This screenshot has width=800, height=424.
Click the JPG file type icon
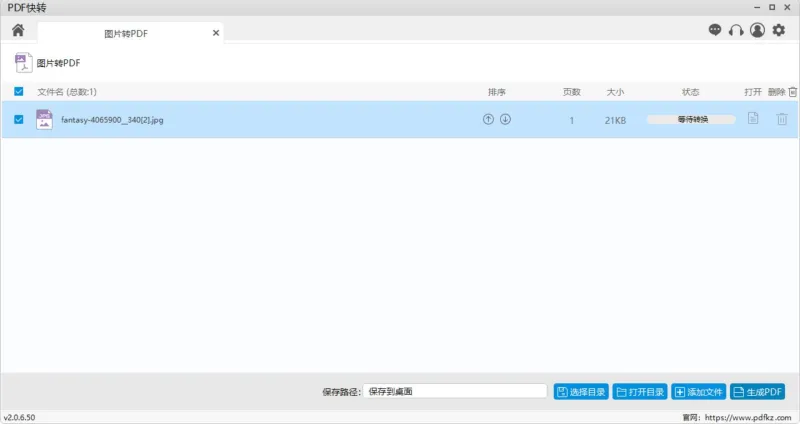pyautogui.click(x=44, y=119)
